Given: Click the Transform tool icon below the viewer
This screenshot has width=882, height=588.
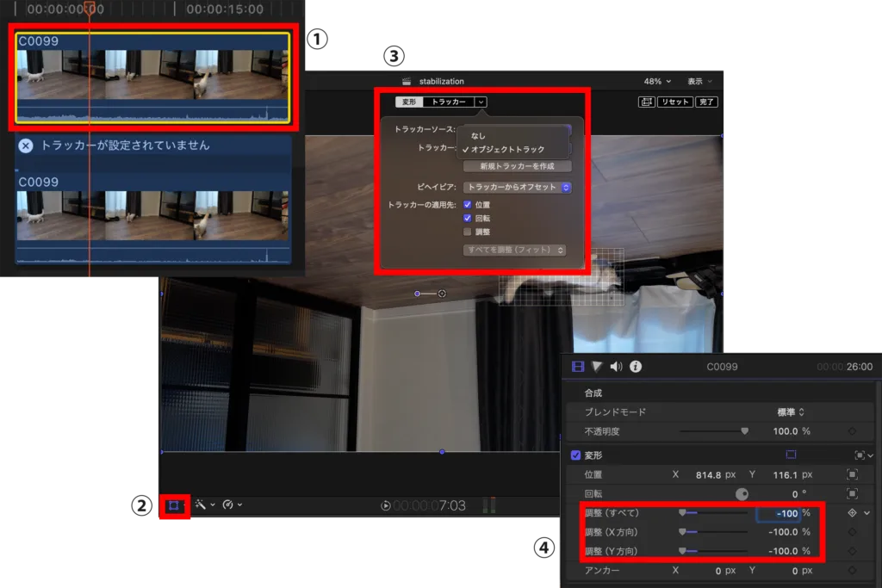Looking at the screenshot, I should tap(175, 504).
